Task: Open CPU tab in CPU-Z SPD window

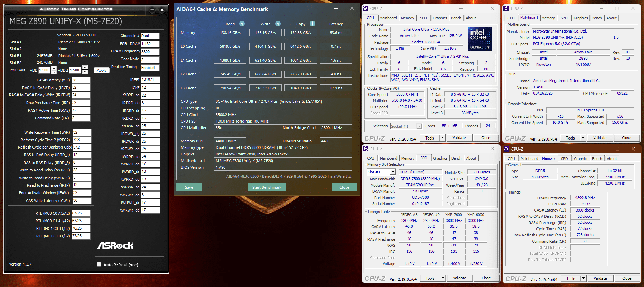Action: point(371,158)
